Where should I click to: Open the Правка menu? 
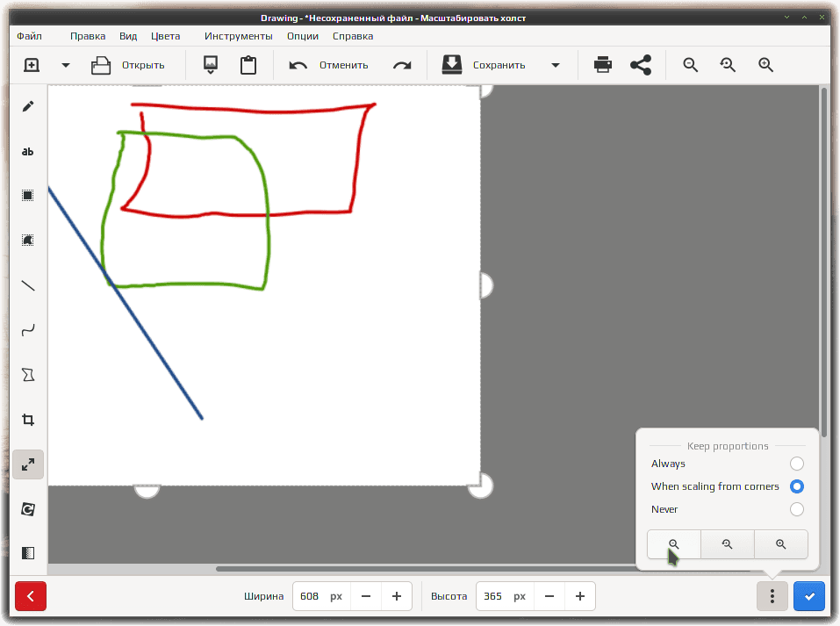coord(88,36)
